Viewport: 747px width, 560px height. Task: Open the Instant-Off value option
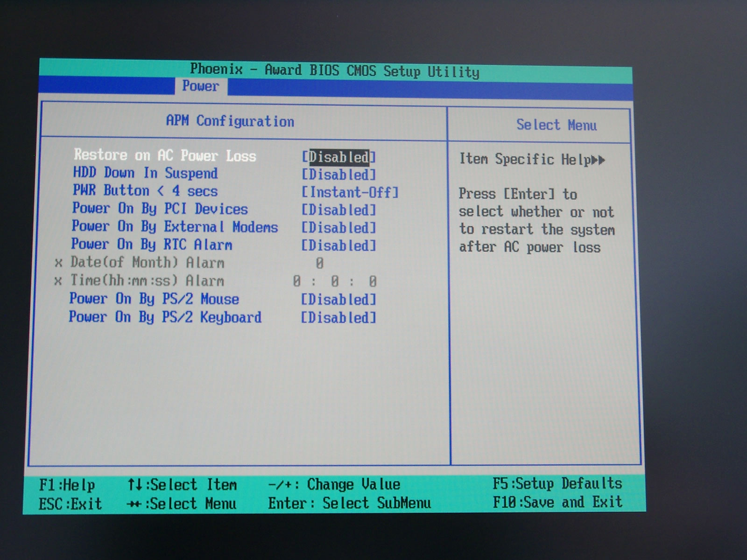(x=350, y=192)
